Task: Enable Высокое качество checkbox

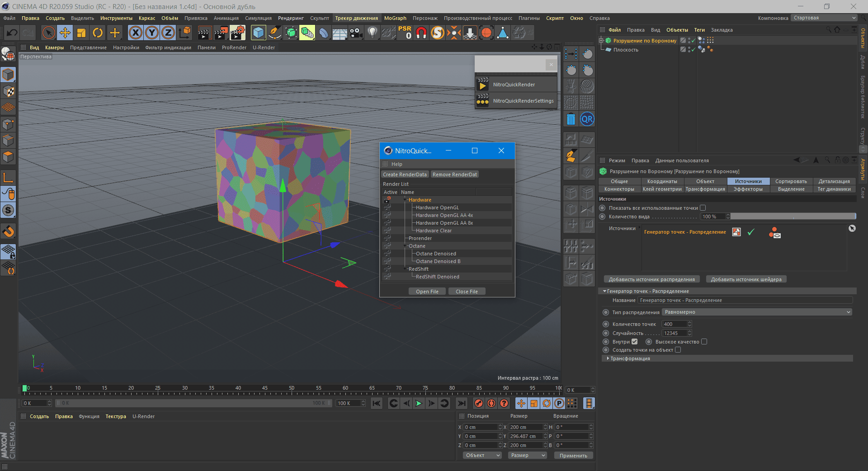Action: pyautogui.click(x=704, y=342)
